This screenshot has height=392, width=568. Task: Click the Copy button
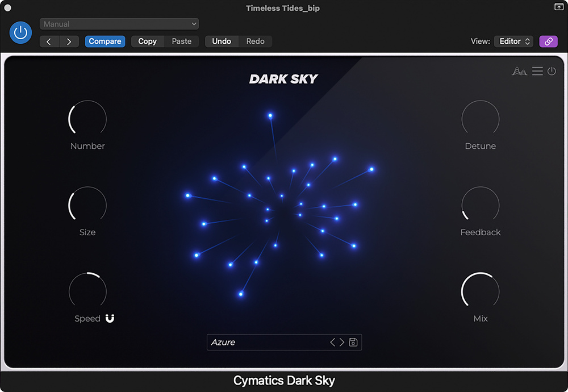148,41
